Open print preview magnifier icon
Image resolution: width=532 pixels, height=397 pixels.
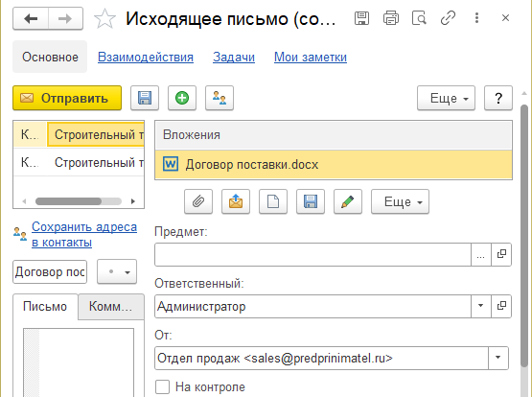click(419, 18)
